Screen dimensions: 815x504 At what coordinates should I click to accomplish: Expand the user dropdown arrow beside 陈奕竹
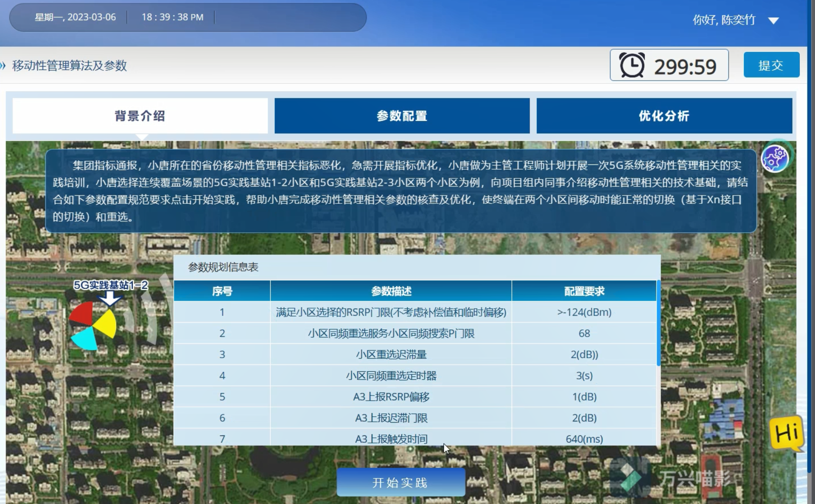coord(773,20)
